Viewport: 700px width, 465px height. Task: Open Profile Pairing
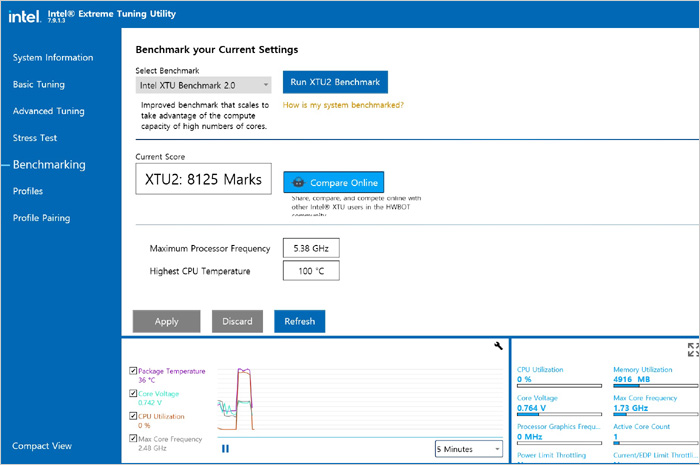pyautogui.click(x=41, y=218)
